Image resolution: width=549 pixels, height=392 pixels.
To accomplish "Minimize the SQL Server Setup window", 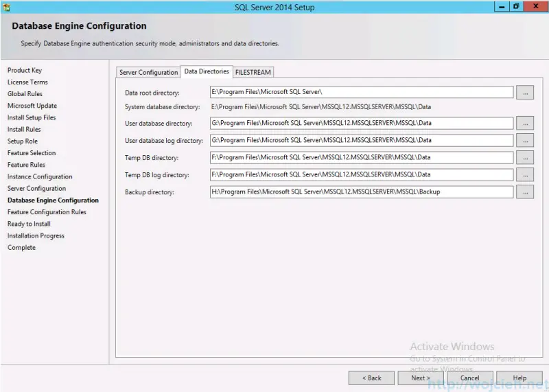I will click(x=502, y=6).
